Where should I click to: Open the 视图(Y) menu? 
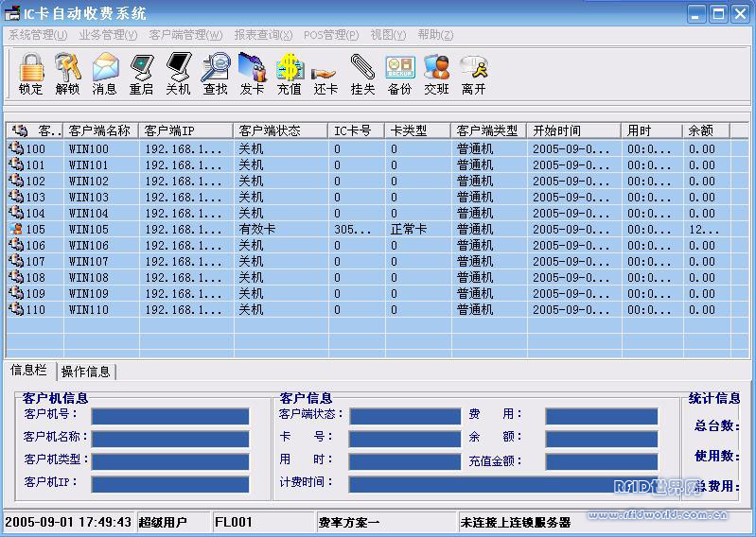[x=388, y=35]
